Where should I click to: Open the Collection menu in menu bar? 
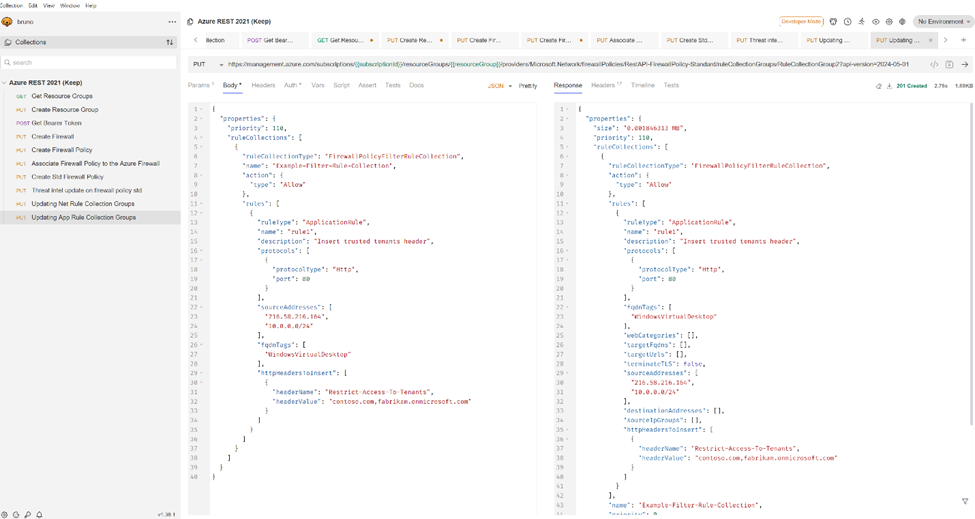tap(11, 6)
